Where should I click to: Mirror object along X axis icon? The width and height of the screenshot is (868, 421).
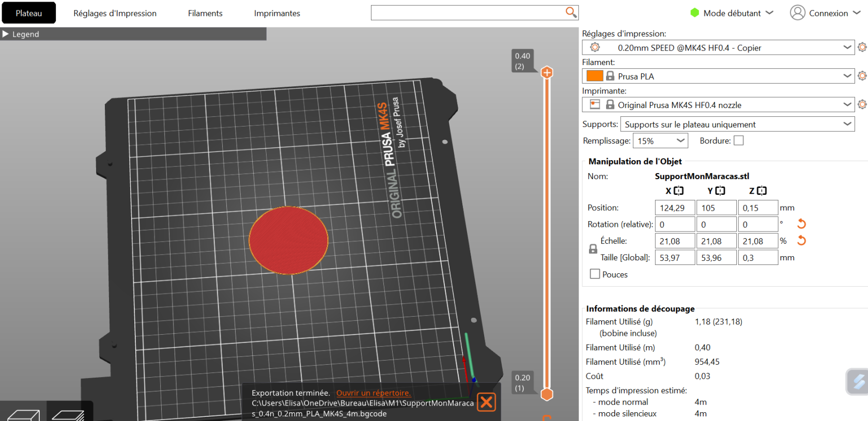click(x=678, y=191)
